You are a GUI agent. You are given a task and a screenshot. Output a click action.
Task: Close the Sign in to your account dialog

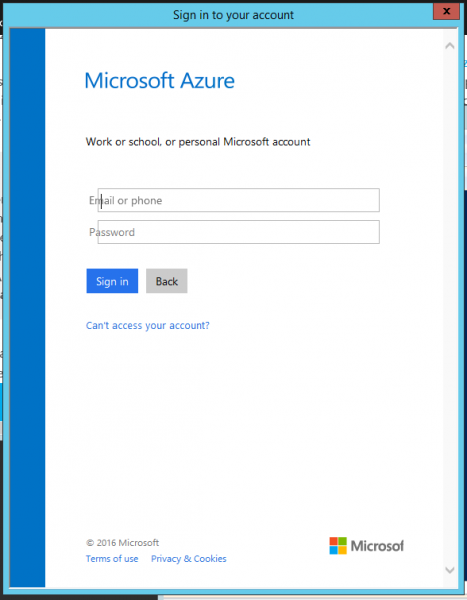pyautogui.click(x=446, y=11)
